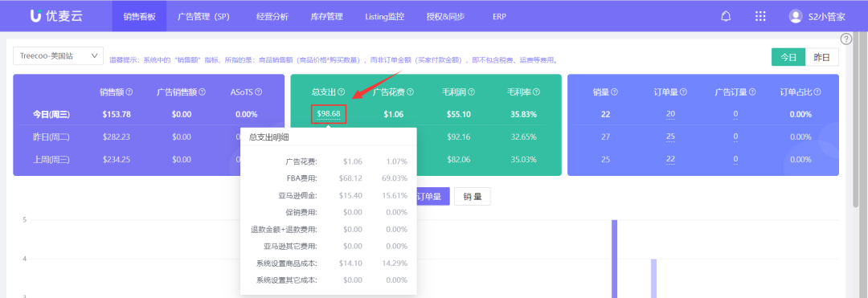Open 库存管理 menu
This screenshot has height=298, width=868.
[326, 16]
